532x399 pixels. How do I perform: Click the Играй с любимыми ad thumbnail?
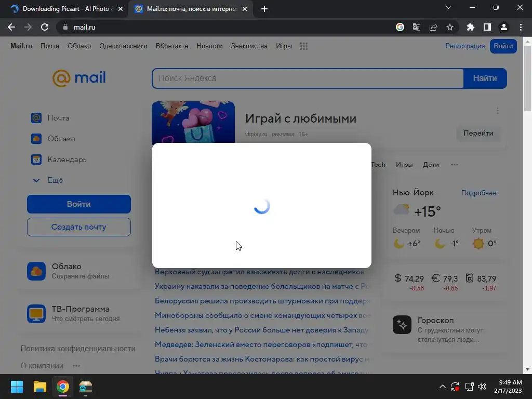[x=193, y=122]
